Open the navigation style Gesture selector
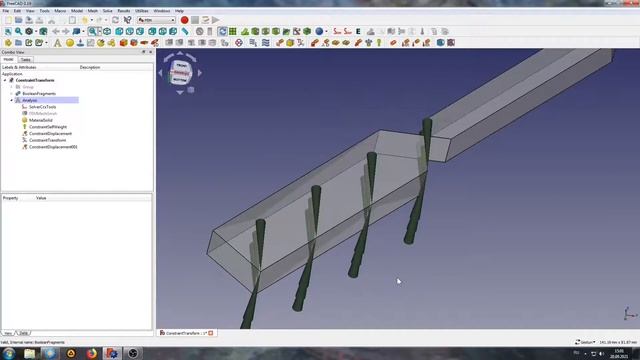 (584, 342)
